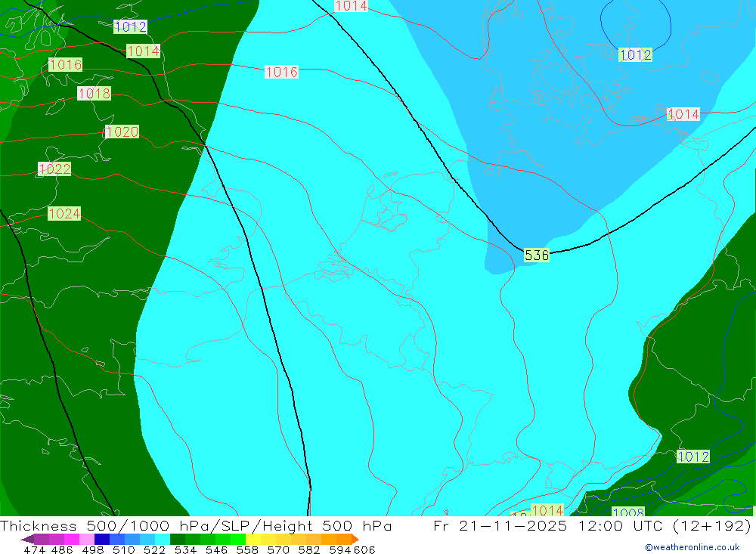Viewport: 756px width, 554px height.
Task: Click the dark blue legend swatch above 510
Action: (x=102, y=539)
